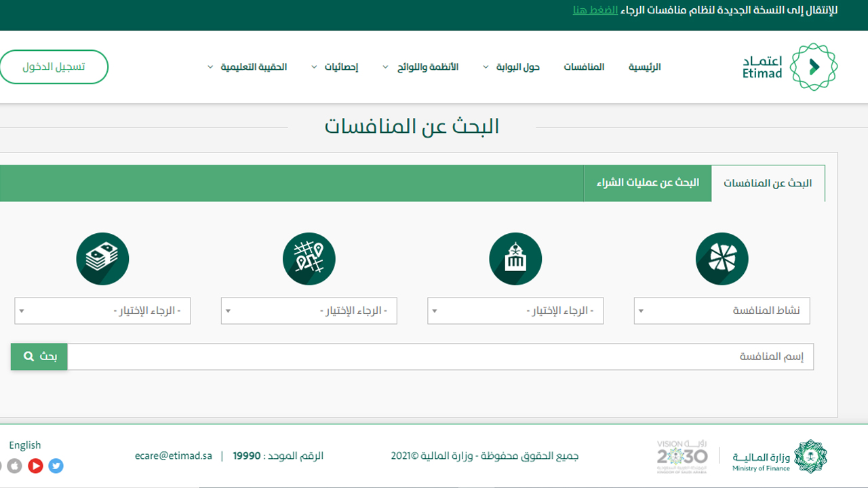This screenshot has height=488, width=868.
Task: Click the unified number 19990 text
Action: pyautogui.click(x=247, y=456)
